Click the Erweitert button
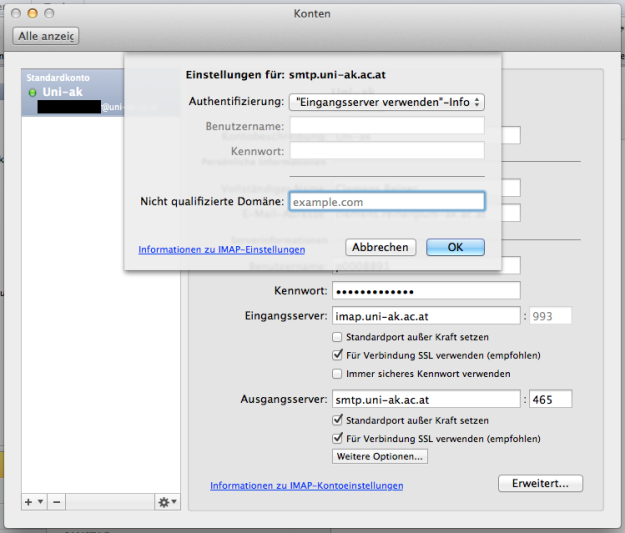625x533 pixels. (540, 483)
